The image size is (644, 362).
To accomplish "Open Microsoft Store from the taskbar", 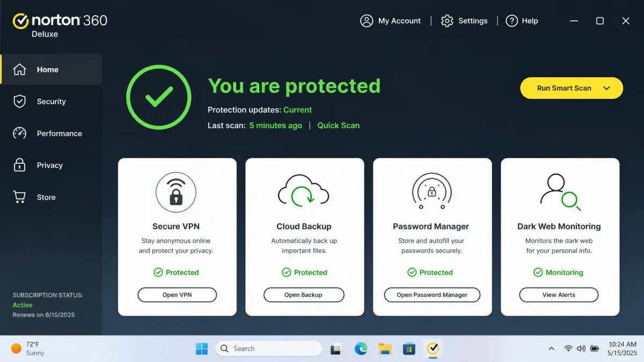I will (x=409, y=349).
